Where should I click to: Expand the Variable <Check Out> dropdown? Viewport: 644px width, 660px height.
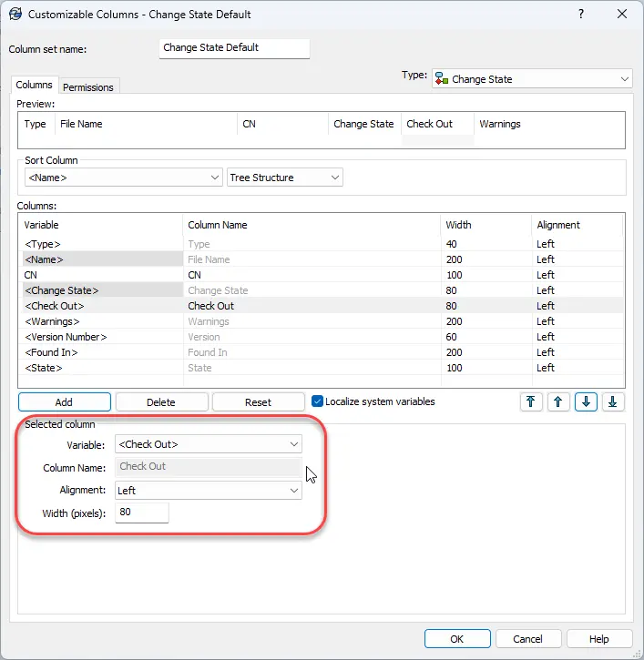209,444
